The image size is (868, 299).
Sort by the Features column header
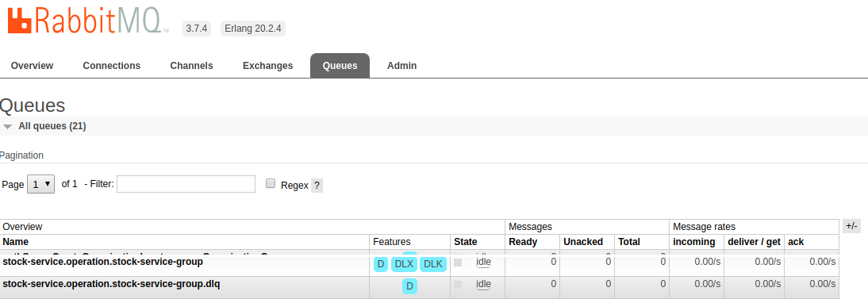tap(392, 241)
